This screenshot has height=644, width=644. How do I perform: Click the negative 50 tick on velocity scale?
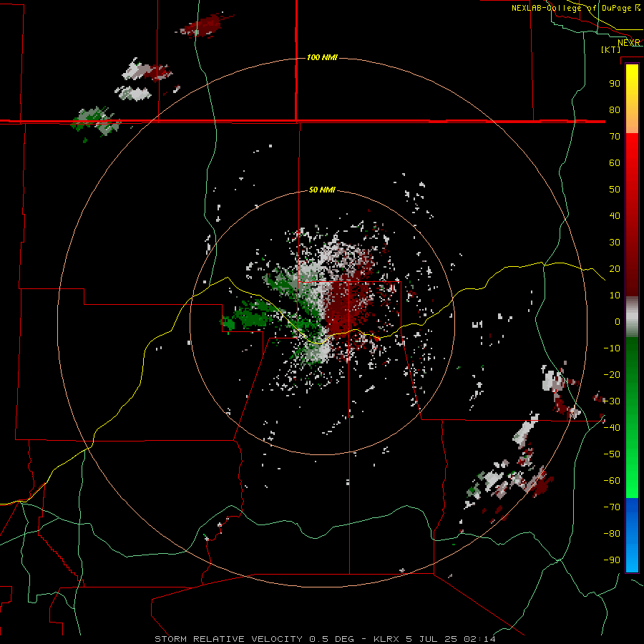point(612,454)
